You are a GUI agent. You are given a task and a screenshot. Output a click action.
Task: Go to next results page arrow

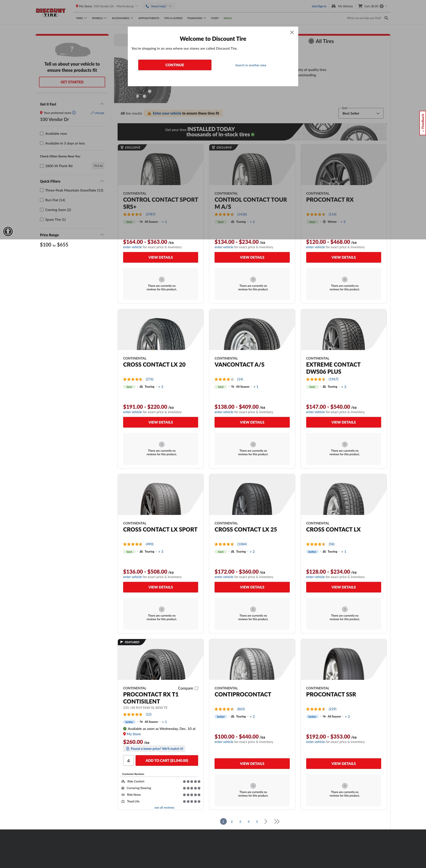(266, 821)
